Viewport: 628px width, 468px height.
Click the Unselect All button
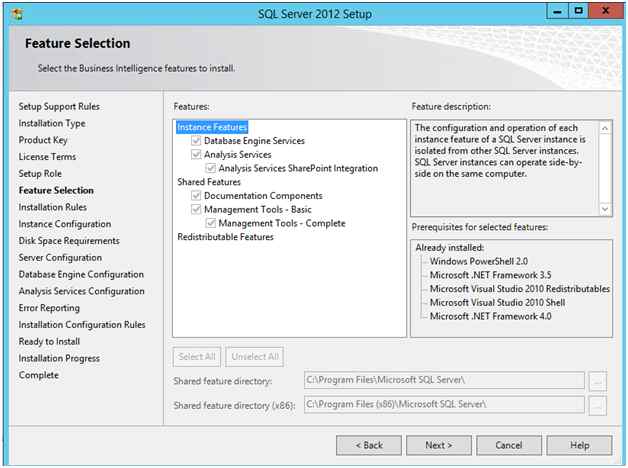click(255, 356)
